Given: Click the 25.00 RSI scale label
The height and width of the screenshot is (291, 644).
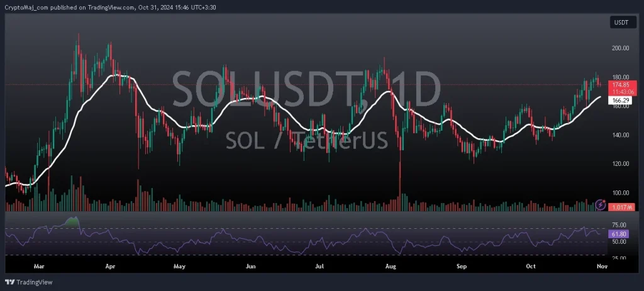Looking at the screenshot, I should click(618, 258).
